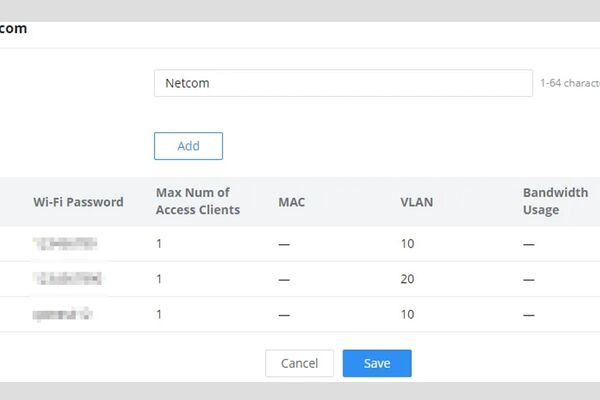600x400 pixels.
Task: Click the Netcom name input field
Action: click(342, 83)
